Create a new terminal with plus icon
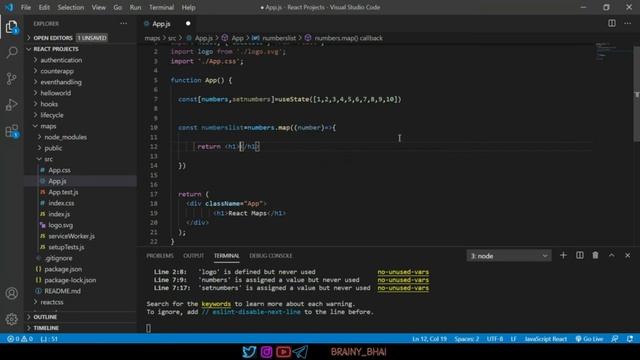Image resolution: width=640 pixels, height=360 pixels. click(x=563, y=256)
